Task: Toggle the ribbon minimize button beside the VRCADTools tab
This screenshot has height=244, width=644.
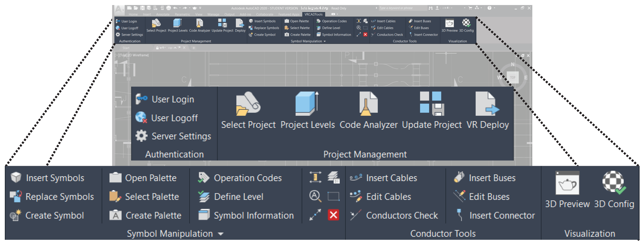Action: 333,14
